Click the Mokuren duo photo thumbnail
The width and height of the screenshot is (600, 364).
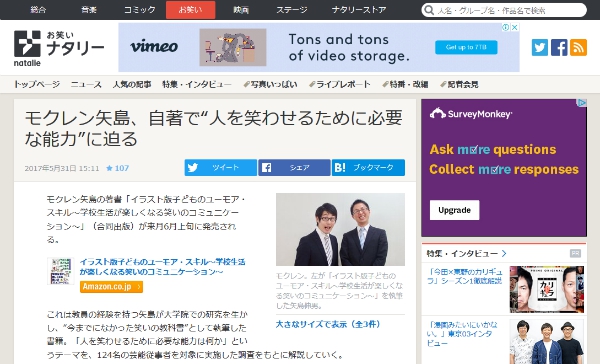tap(340, 229)
